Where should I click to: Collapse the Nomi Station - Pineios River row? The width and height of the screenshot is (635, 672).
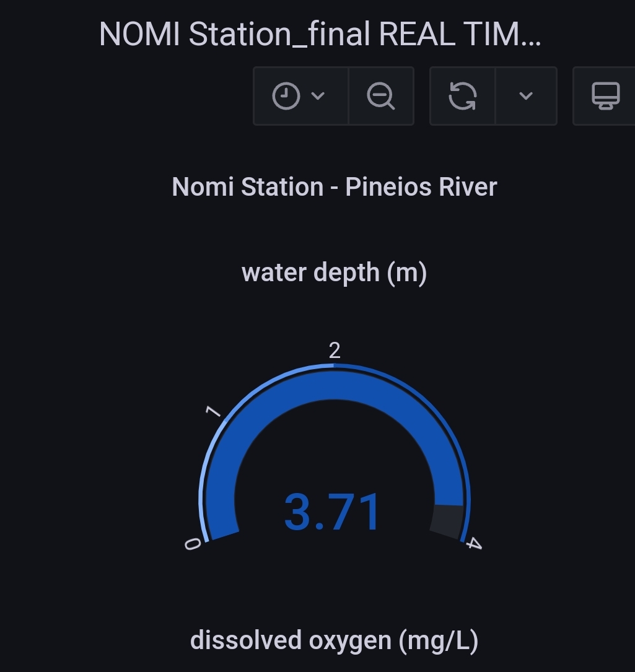pos(334,186)
